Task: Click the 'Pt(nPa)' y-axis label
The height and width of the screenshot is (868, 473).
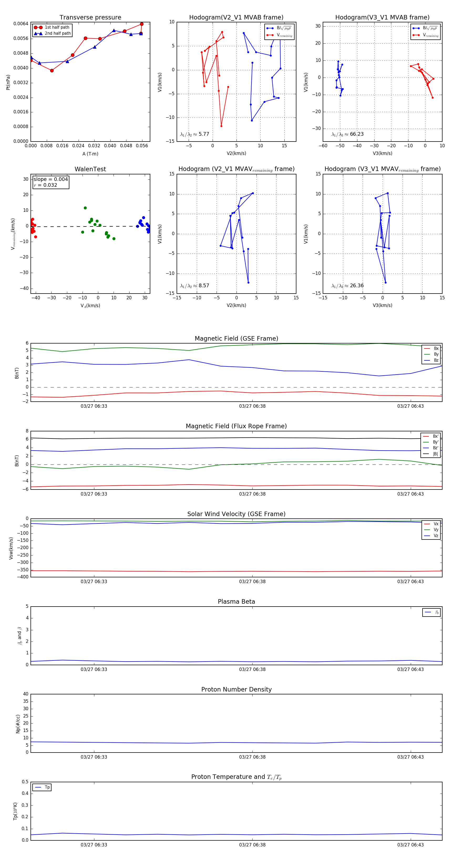Action: [8, 82]
